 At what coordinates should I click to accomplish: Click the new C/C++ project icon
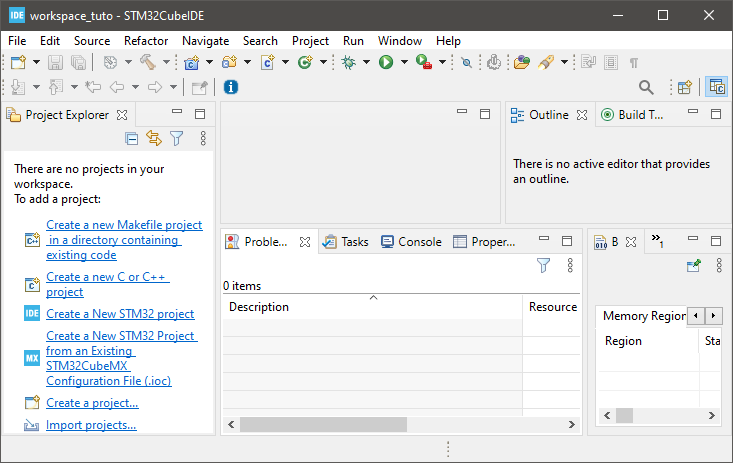coord(192,62)
